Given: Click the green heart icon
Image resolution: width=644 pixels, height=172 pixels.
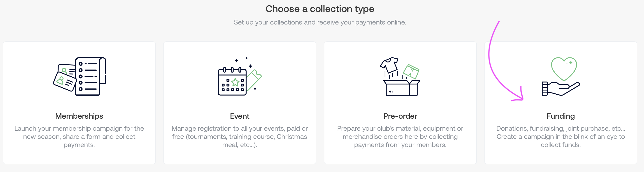Looking at the screenshot, I should [x=564, y=68].
